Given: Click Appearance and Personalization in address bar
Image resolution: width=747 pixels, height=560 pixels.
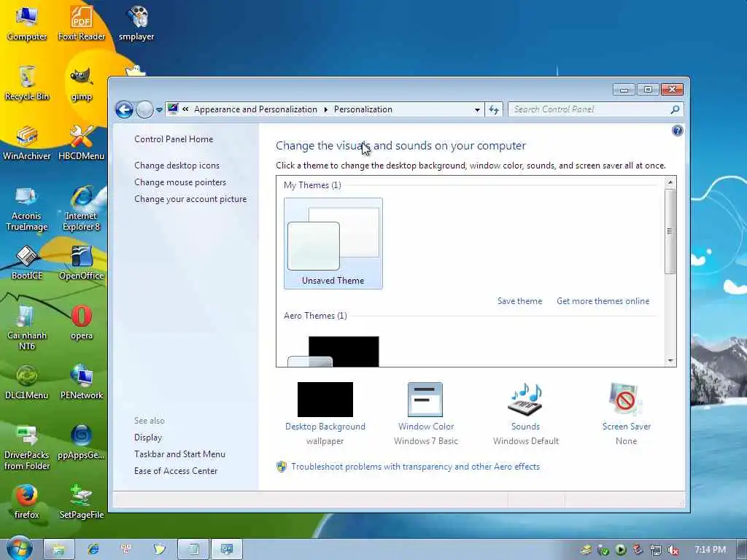Looking at the screenshot, I should (255, 109).
